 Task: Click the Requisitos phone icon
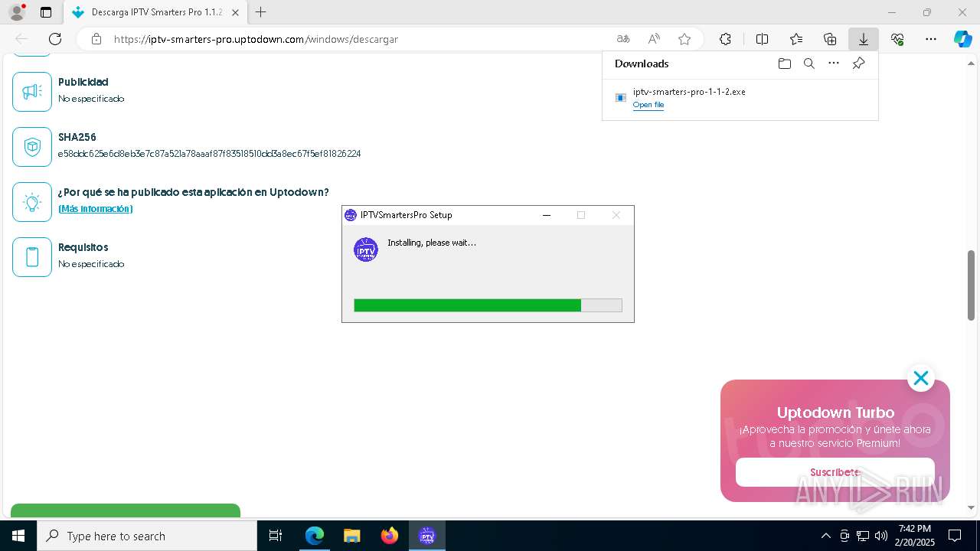[x=32, y=257]
